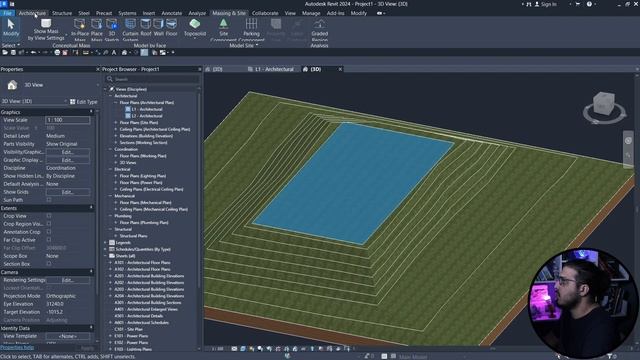
Task: Click Edit for Rendering Settings
Action: coord(68,280)
